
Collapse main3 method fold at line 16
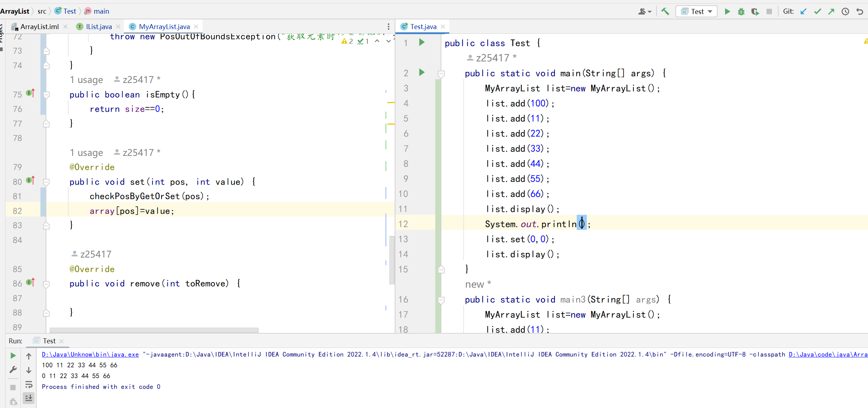pos(441,300)
